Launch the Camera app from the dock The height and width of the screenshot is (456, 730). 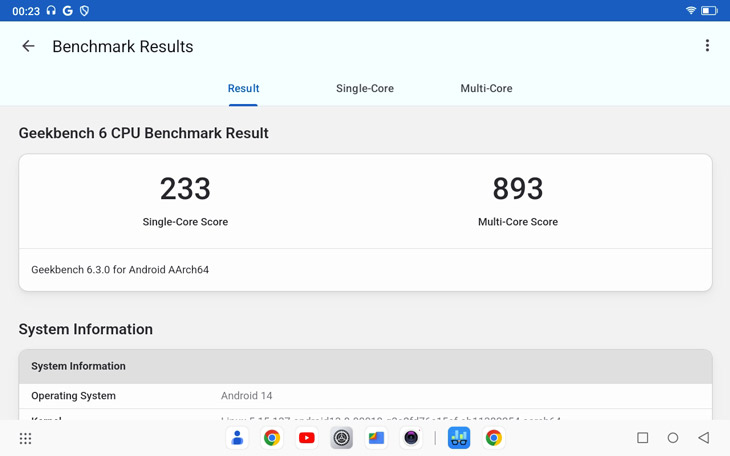(x=411, y=438)
